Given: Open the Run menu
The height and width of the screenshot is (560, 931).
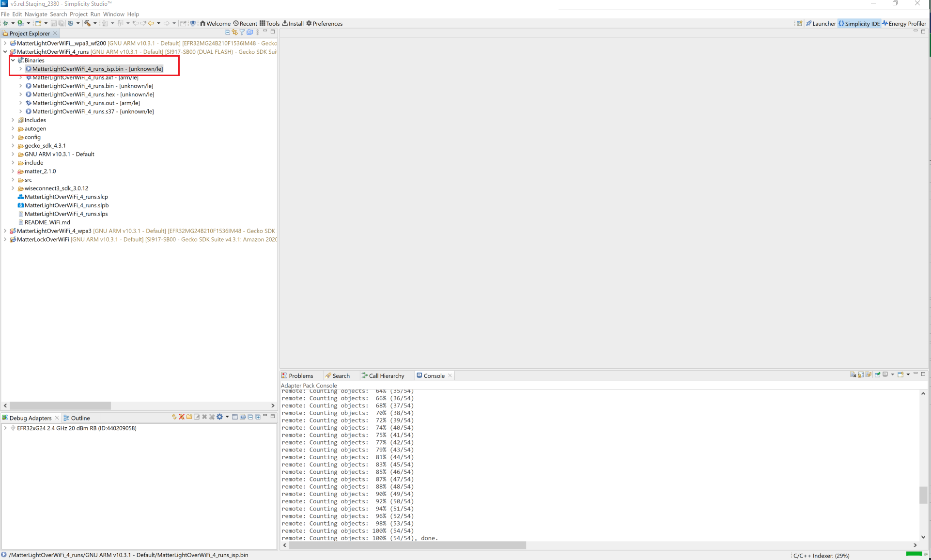Looking at the screenshot, I should 95,14.
